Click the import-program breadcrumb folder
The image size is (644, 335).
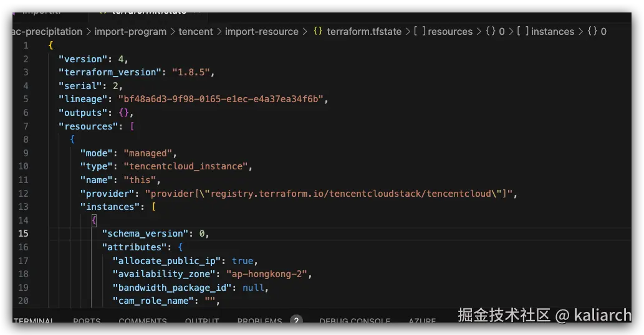point(130,32)
